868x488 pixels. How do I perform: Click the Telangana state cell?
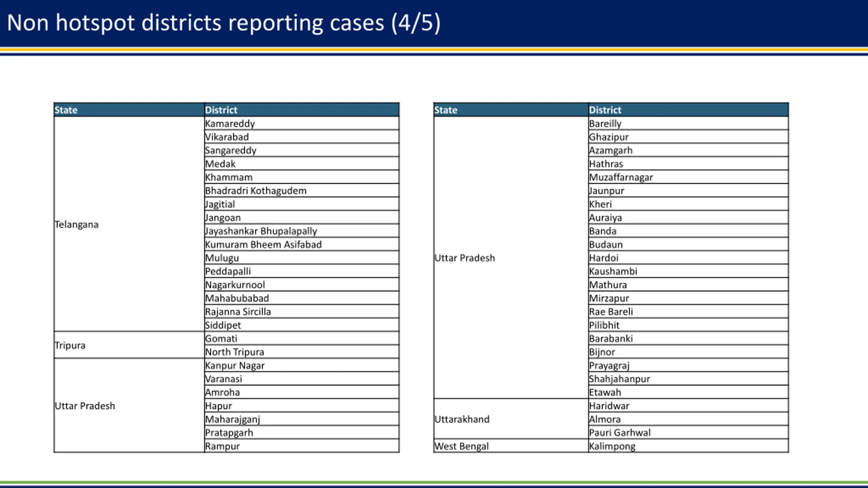129,224
